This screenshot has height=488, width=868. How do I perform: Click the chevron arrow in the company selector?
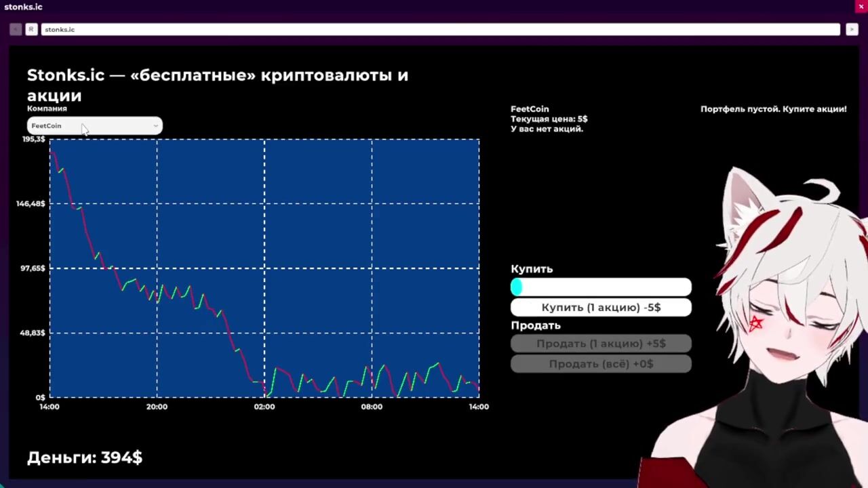point(155,125)
